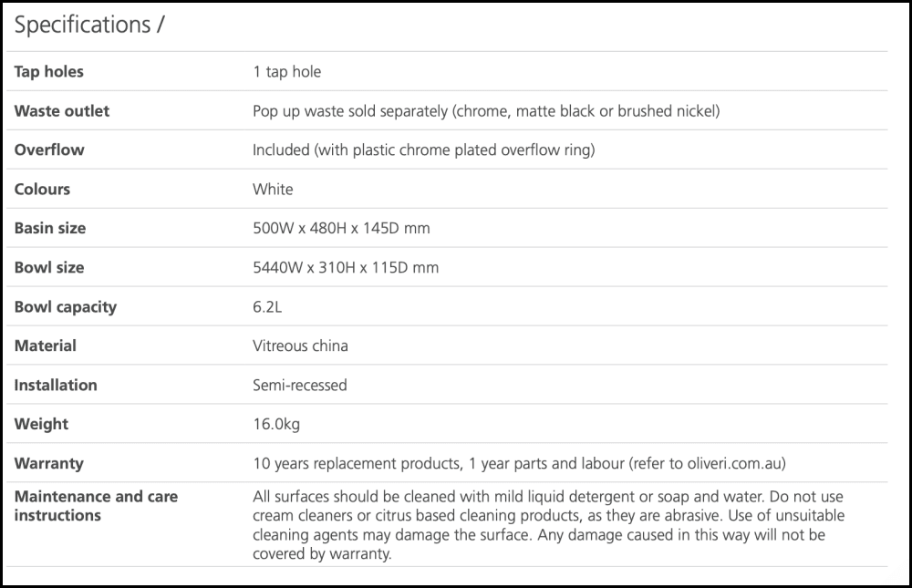Click the Colours row label
Screen dimensions: 912x588
(x=42, y=189)
